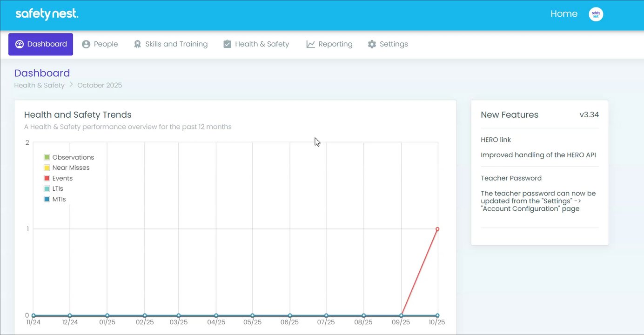
Task: Hide the LTIs series via legend
Action: click(x=54, y=189)
